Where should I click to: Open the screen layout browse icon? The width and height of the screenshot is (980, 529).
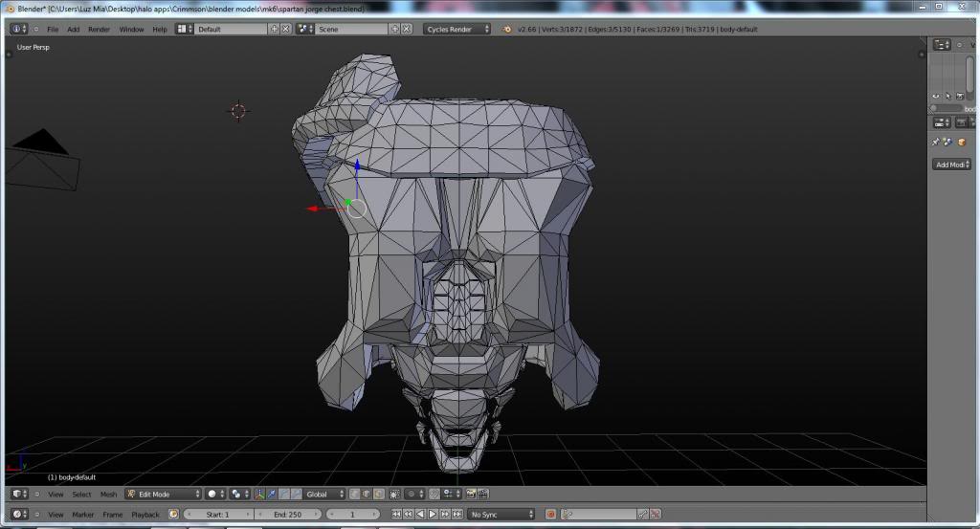coord(185,29)
